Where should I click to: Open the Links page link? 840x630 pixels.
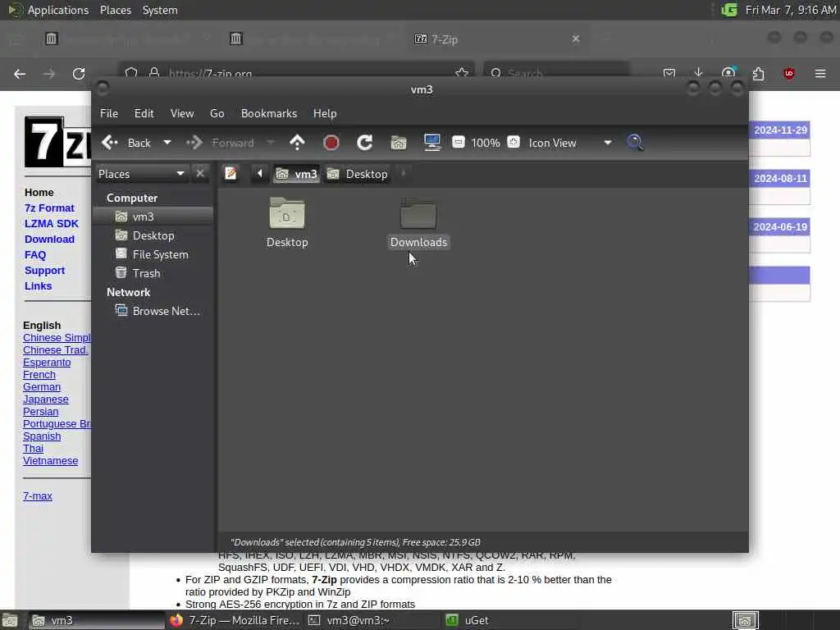[38, 286]
